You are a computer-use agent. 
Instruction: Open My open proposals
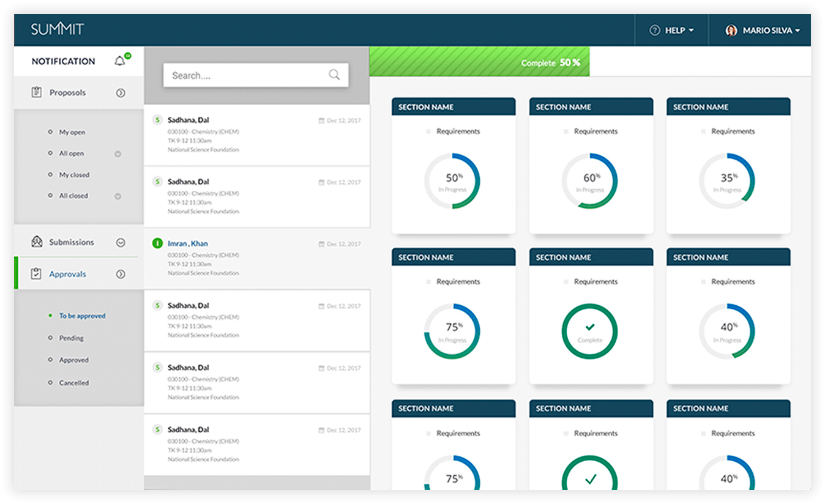pos(72,132)
